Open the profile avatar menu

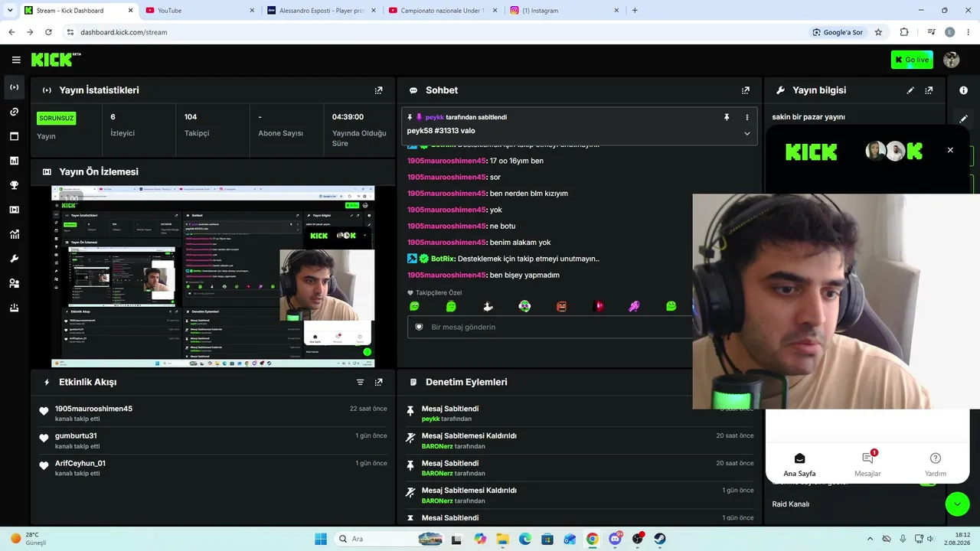click(952, 60)
